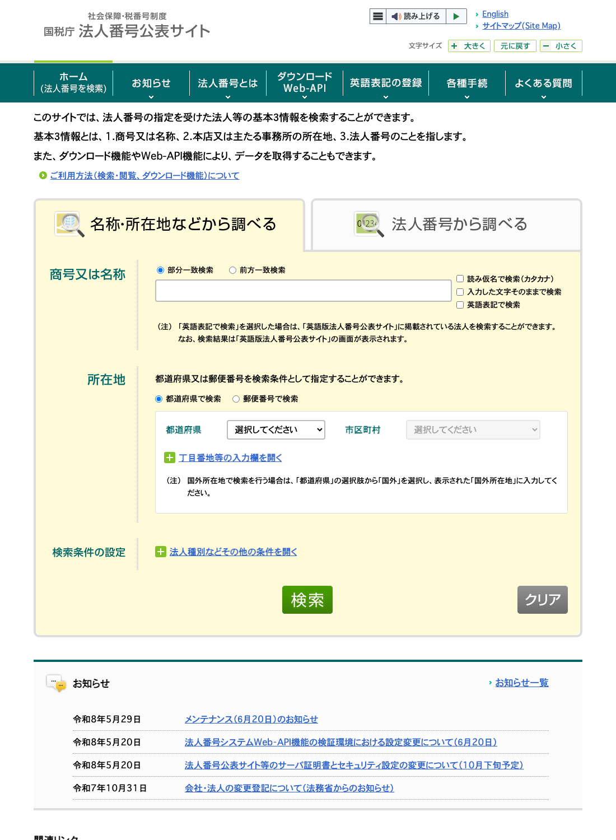
Task: Select 前方一致検索 radio button
Action: 233,270
